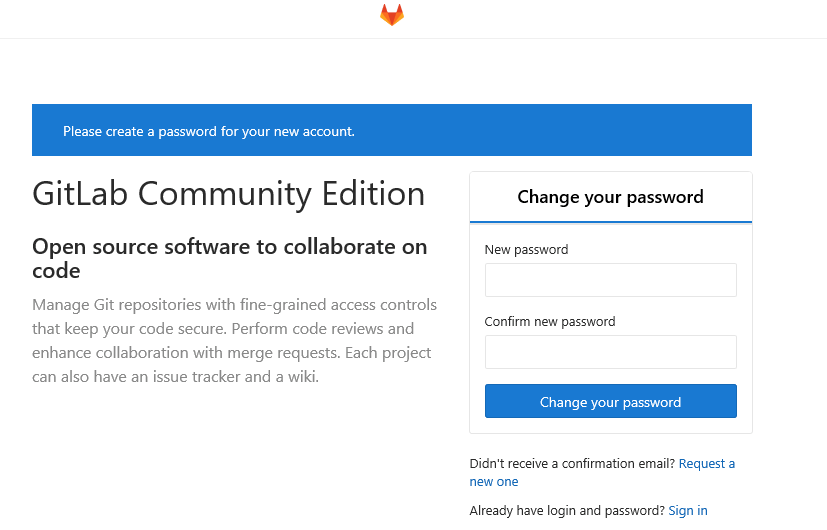Click the GitLab Community Edition heading

click(x=228, y=193)
